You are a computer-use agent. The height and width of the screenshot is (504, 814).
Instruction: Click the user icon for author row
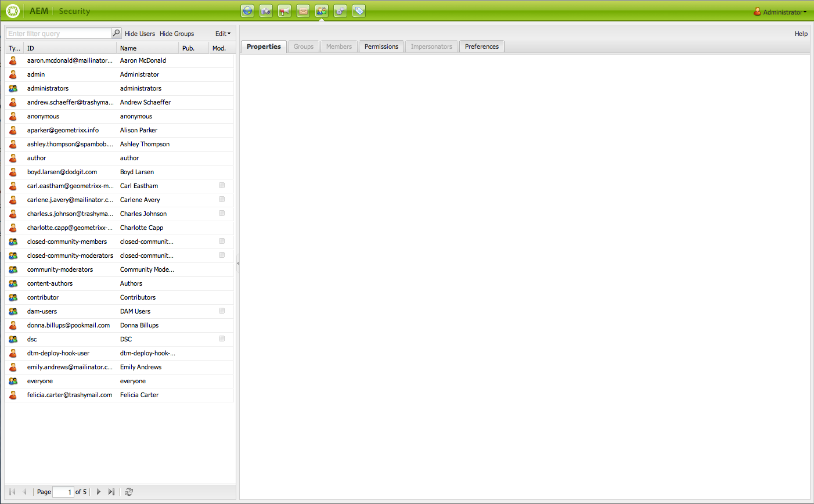(x=13, y=158)
